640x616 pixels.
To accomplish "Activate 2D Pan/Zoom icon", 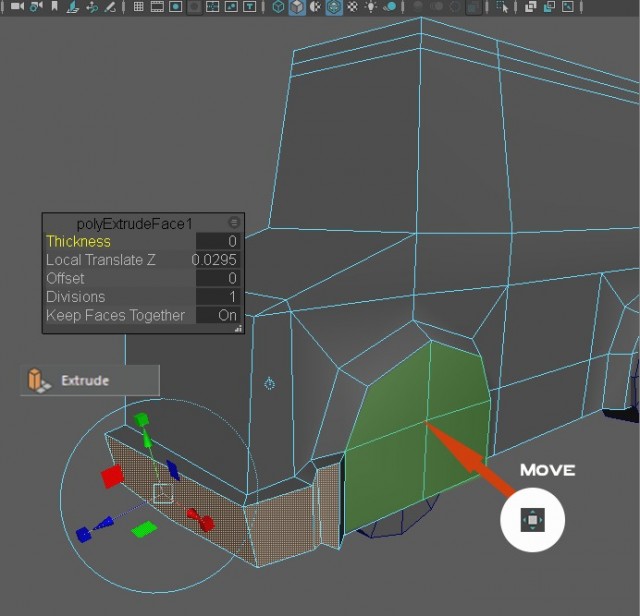I will tap(92, 7).
